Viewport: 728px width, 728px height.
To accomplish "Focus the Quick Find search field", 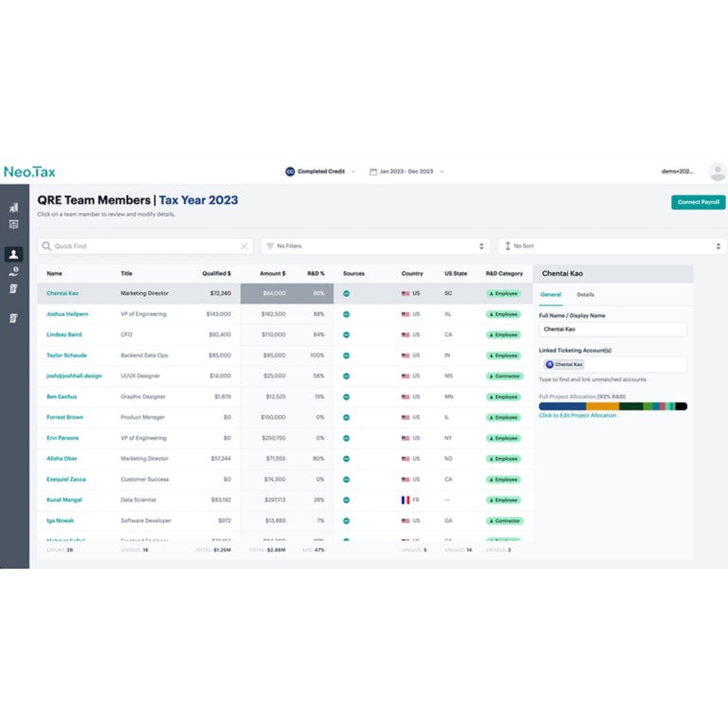I will pyautogui.click(x=145, y=246).
